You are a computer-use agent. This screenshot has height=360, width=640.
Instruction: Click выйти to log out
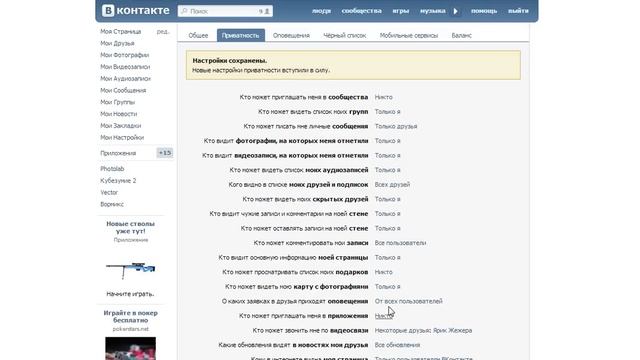[518, 11]
